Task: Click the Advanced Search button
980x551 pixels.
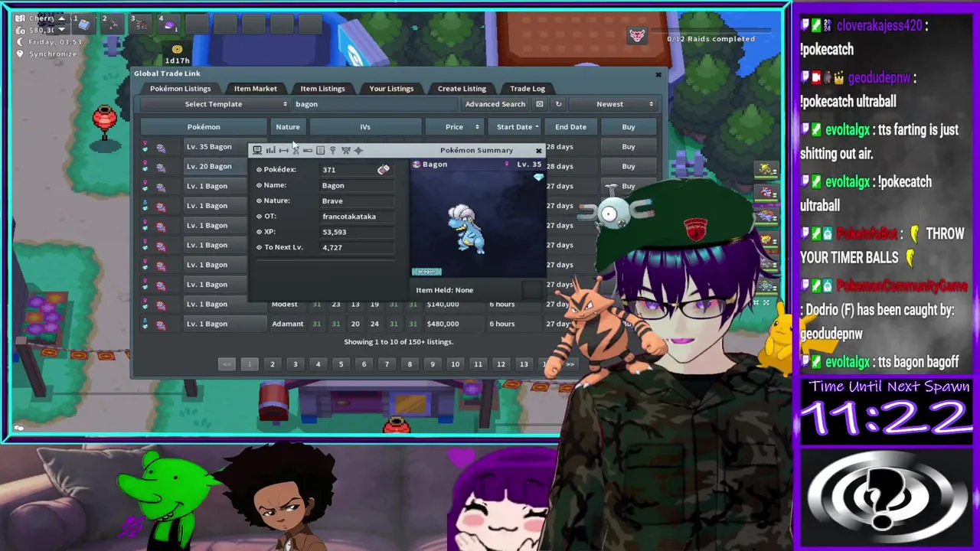Action: [495, 104]
